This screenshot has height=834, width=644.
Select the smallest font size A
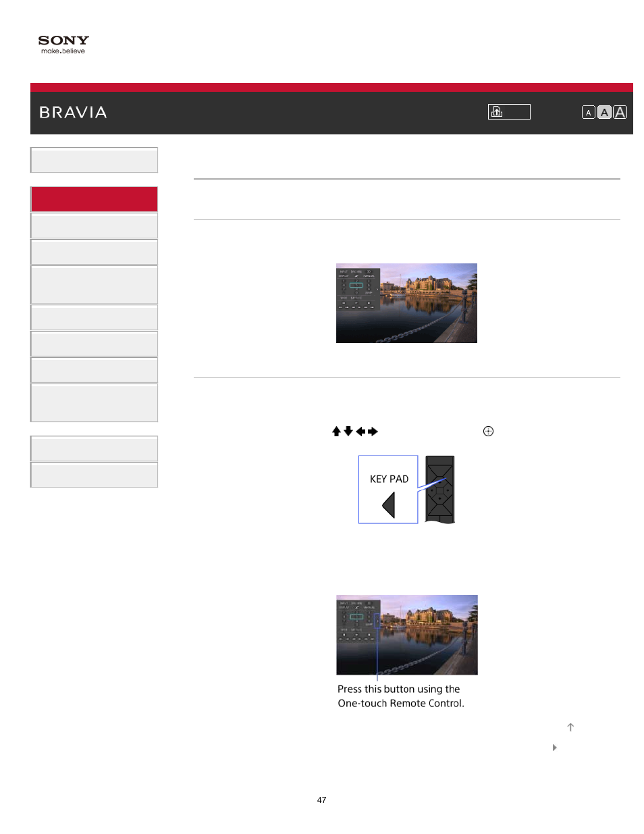point(589,113)
